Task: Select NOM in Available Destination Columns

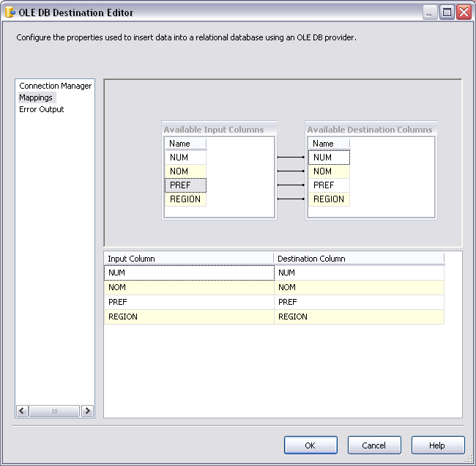Action: (x=329, y=171)
